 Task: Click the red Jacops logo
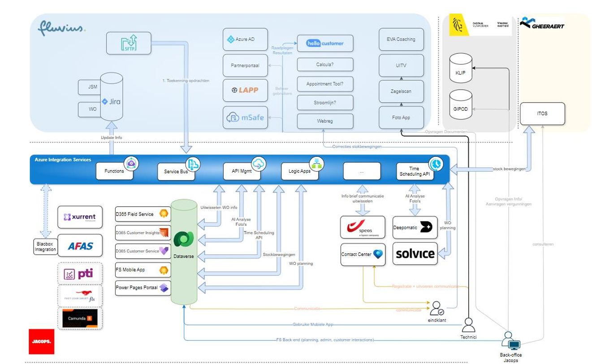41,341
